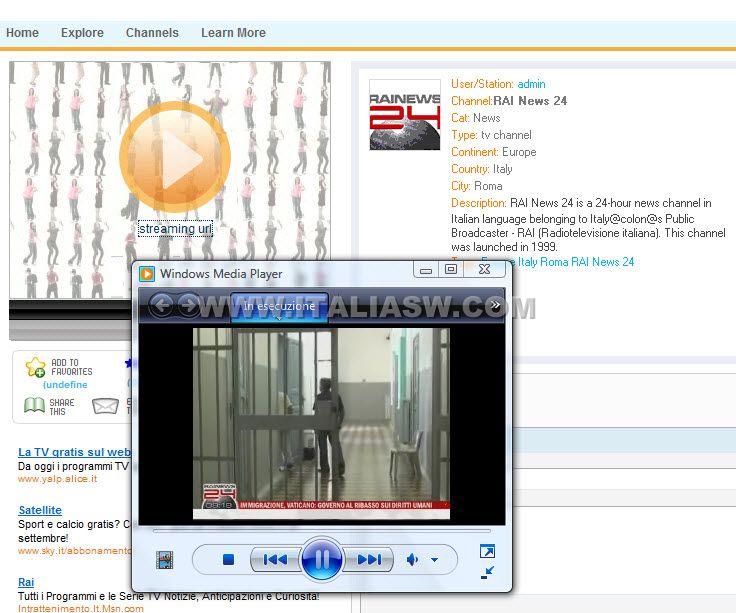Click the 'Italy Roma RAI News 24' tags link
Image resolution: width=736 pixels, height=613 pixels.
point(576,262)
